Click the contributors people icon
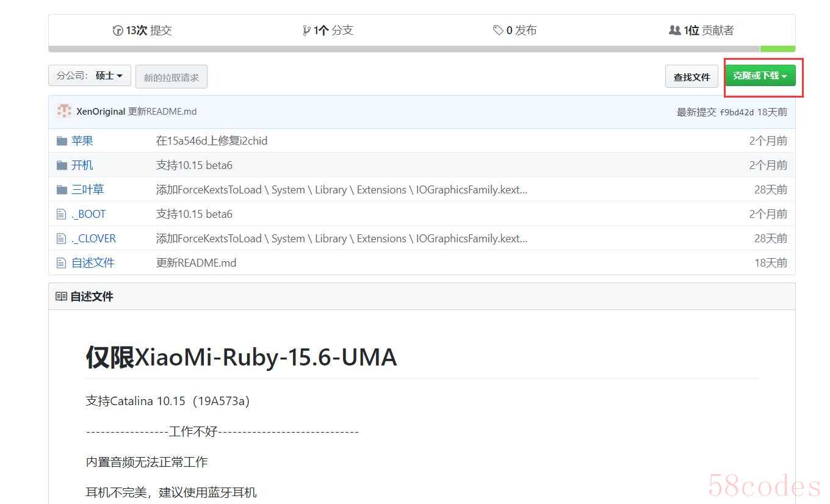 [x=674, y=31]
